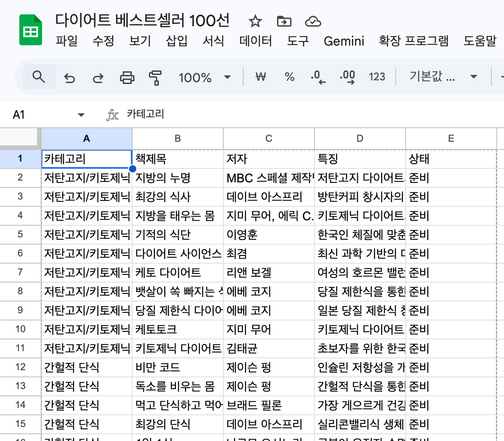Check the cloud save status icon
The height and width of the screenshot is (441, 504).
tap(313, 21)
